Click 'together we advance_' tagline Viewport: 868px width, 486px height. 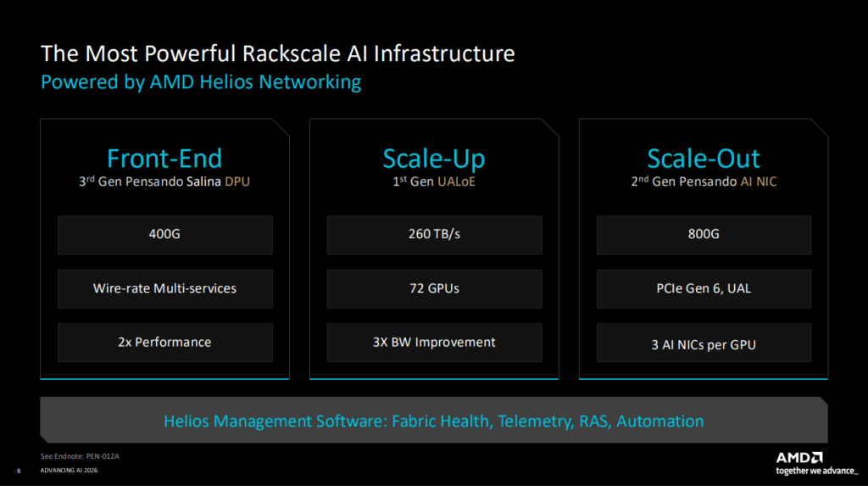817,471
